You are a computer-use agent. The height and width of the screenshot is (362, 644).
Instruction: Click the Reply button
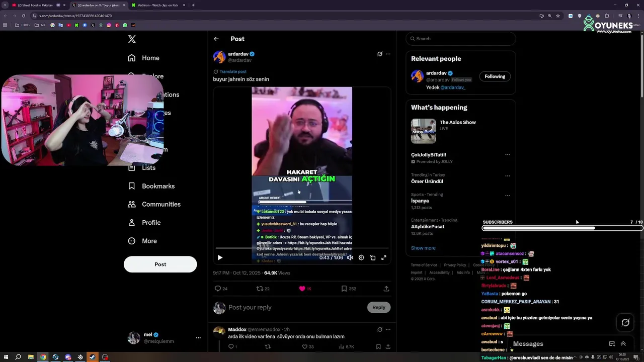click(x=379, y=307)
